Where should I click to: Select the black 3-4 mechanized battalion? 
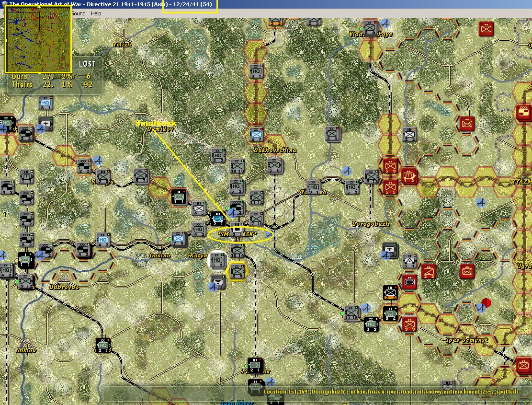click(390, 313)
